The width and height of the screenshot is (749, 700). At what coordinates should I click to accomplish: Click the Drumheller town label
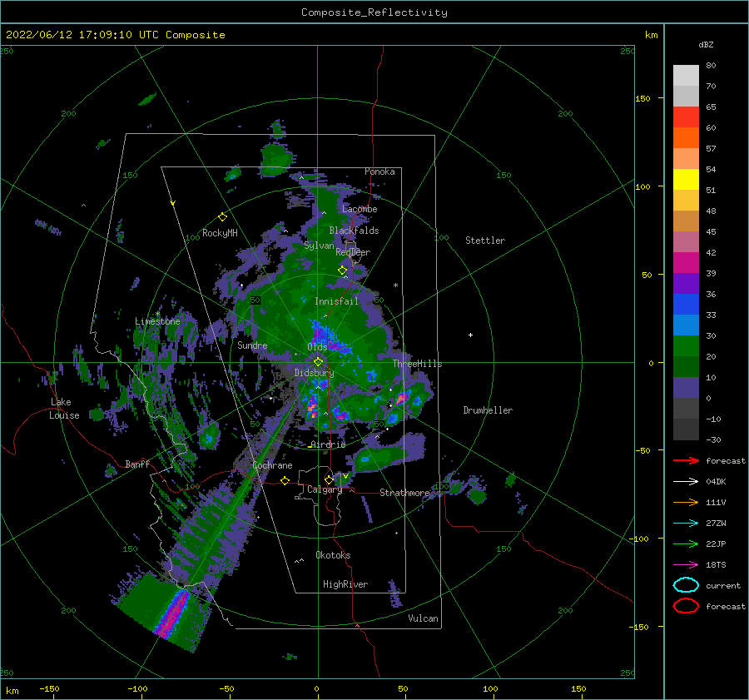click(488, 410)
